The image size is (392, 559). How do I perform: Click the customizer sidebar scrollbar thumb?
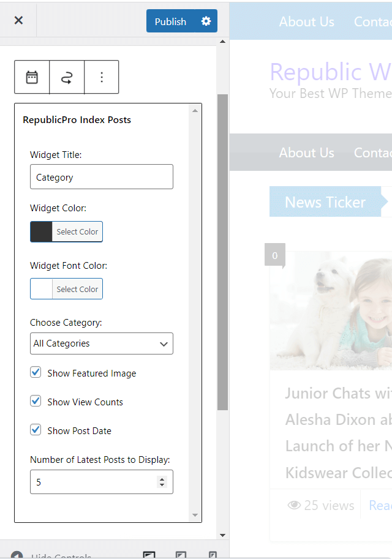click(222, 252)
